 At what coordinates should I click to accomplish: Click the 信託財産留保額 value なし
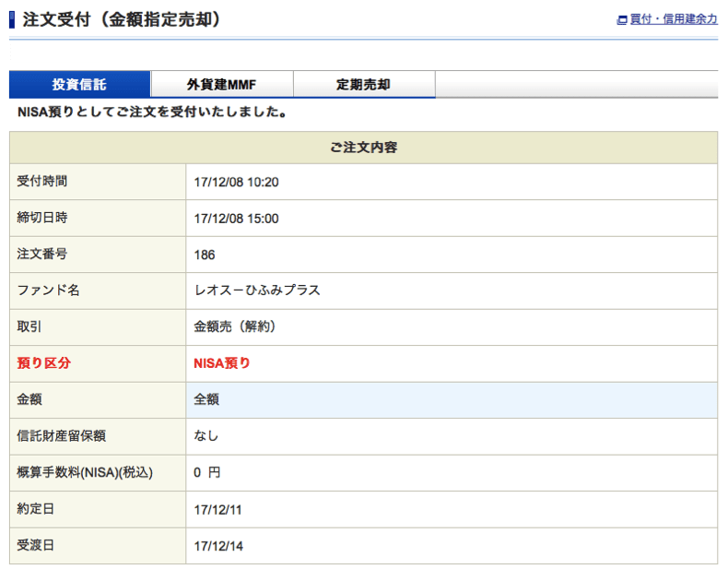click(x=206, y=435)
